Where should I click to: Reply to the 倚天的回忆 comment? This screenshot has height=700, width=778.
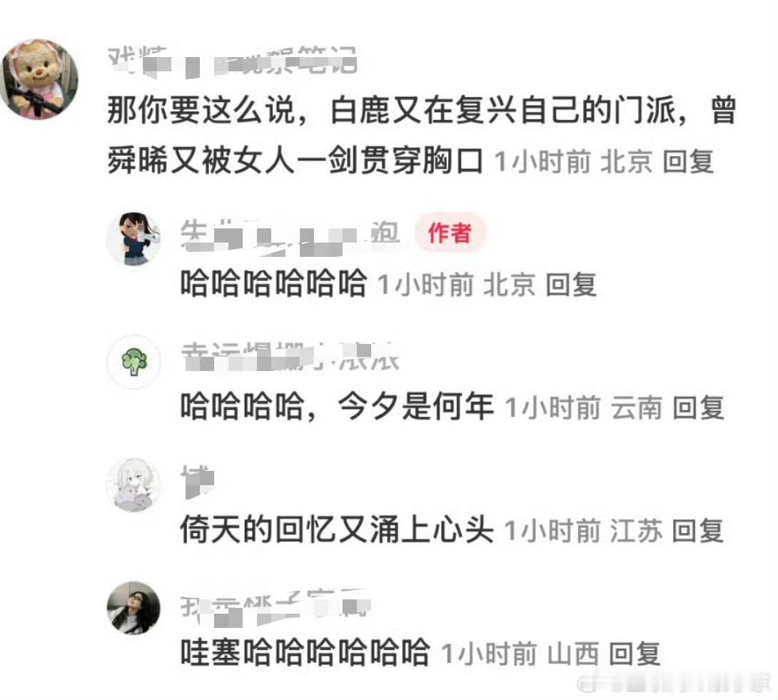697,531
